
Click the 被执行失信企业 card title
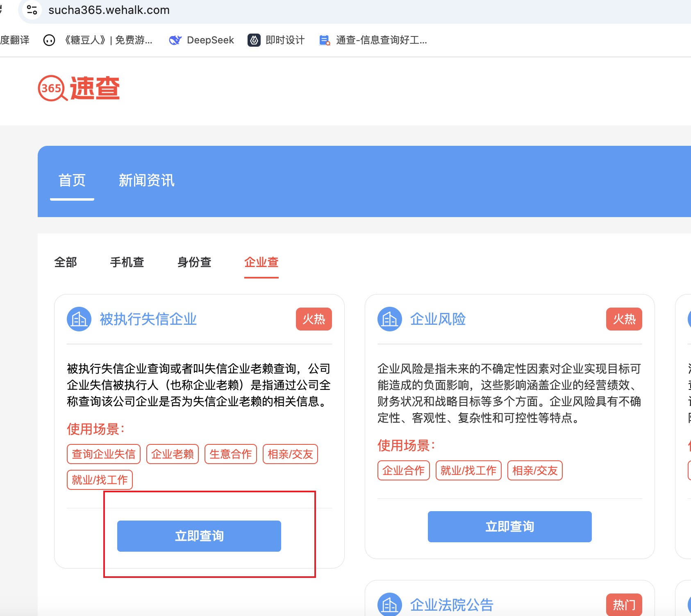[x=148, y=319]
